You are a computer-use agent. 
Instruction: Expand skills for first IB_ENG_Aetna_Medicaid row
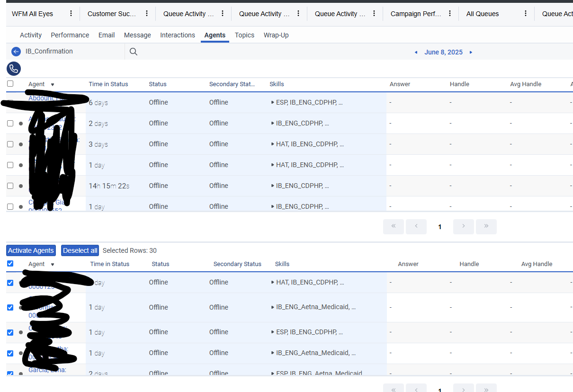point(273,307)
